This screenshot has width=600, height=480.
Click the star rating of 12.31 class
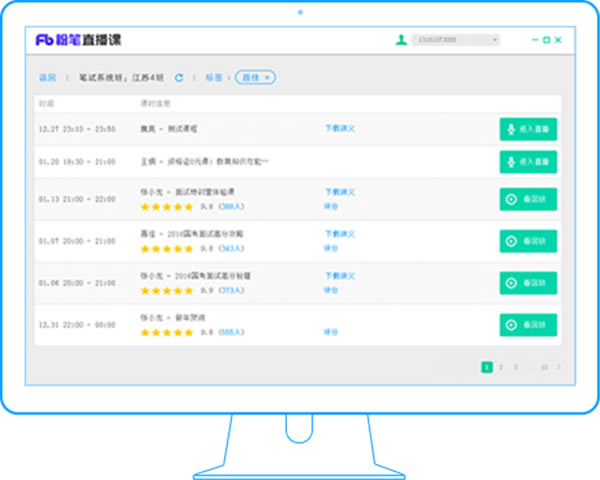pos(166,332)
